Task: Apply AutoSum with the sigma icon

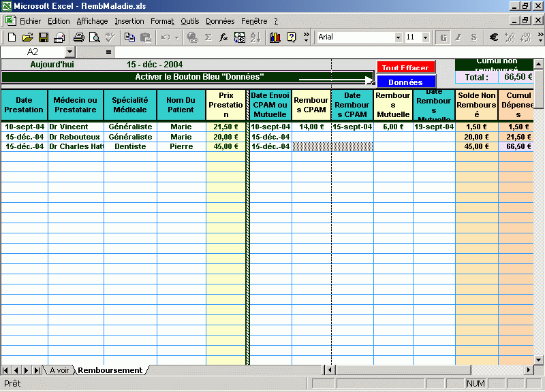Action: point(208,37)
